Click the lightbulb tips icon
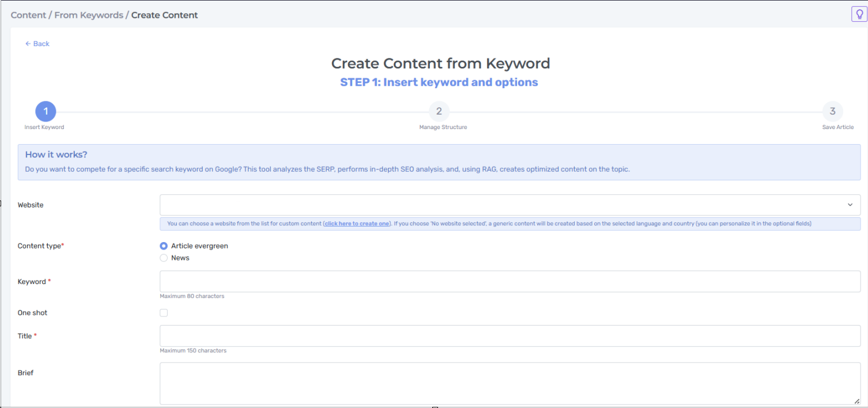 click(859, 14)
